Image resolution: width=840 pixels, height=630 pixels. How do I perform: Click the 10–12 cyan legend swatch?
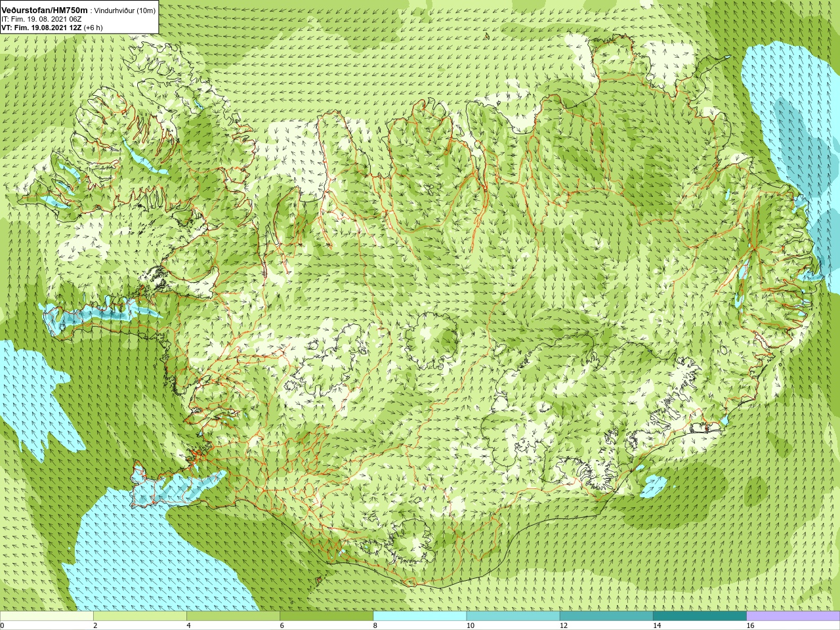coord(513,616)
